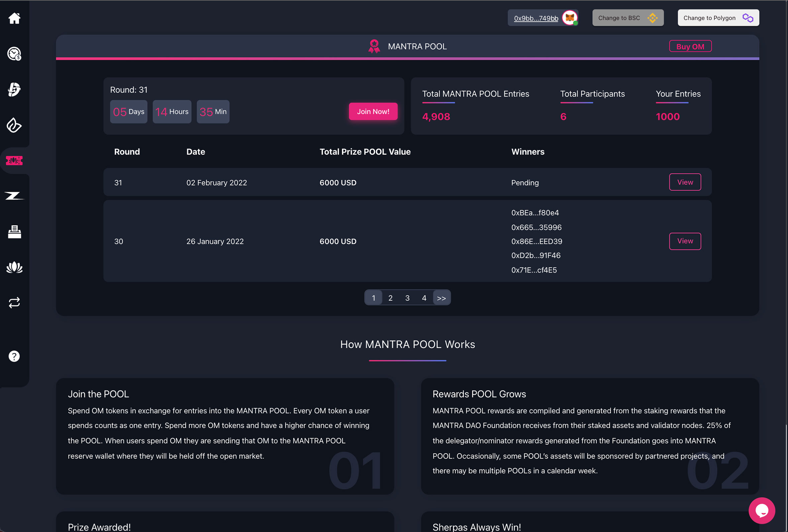788x532 pixels.
Task: Open wallet address 0x9bb...749bb link
Action: (x=536, y=18)
